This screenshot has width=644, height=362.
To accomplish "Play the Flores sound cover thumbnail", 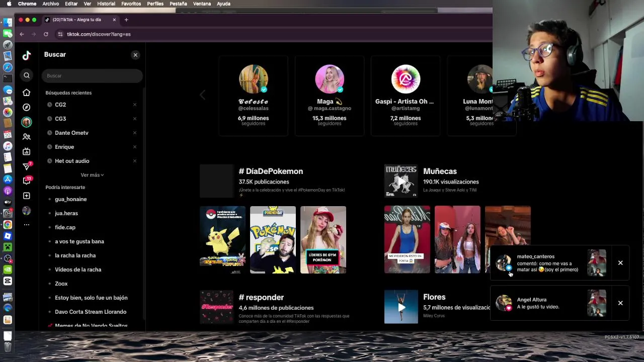I will 401,307.
